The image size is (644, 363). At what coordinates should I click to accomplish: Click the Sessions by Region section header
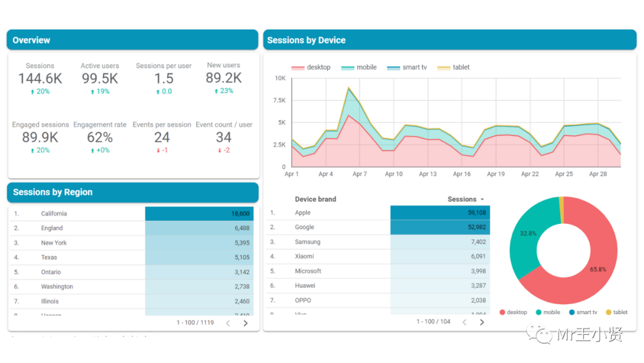pyautogui.click(x=132, y=192)
